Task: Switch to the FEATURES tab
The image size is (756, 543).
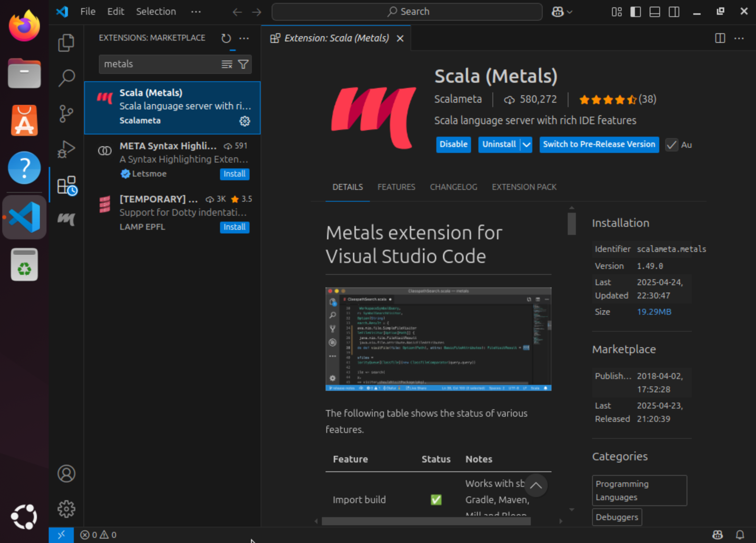Action: [396, 187]
